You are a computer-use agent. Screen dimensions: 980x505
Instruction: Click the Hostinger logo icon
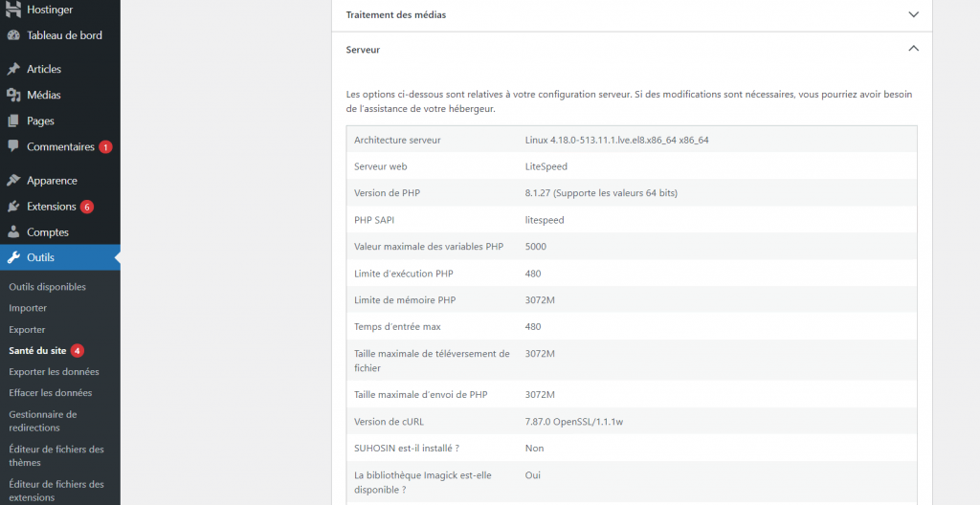click(x=13, y=10)
